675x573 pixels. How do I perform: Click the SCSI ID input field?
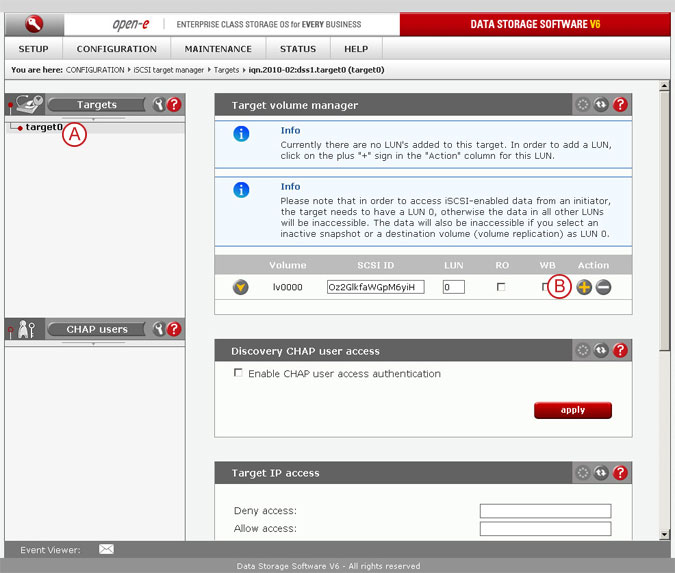[x=375, y=287]
